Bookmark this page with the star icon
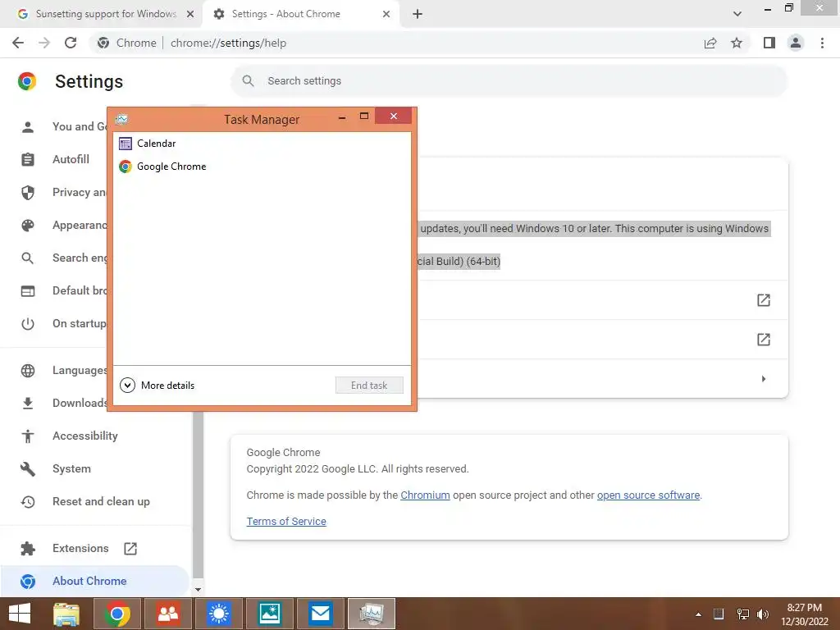840x630 pixels. click(x=737, y=43)
